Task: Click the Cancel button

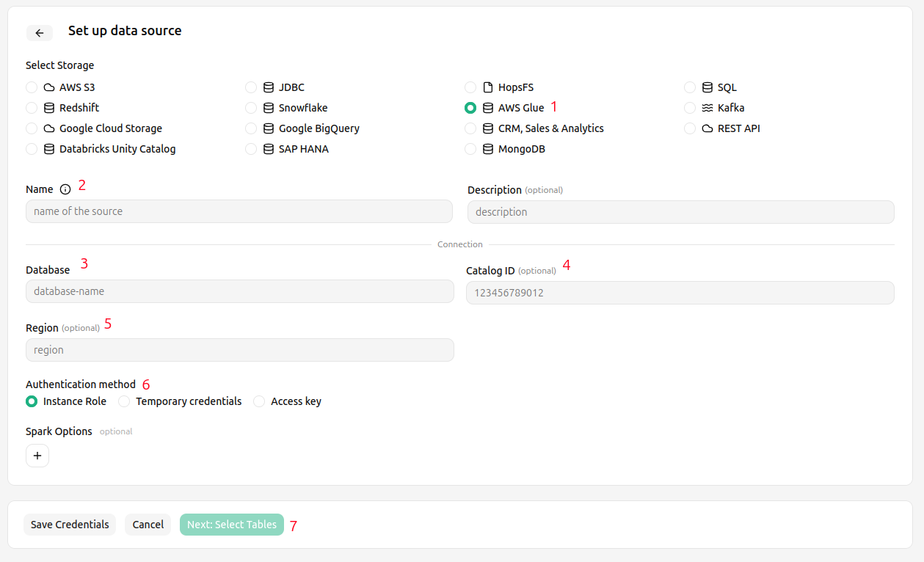Action: [x=148, y=525]
